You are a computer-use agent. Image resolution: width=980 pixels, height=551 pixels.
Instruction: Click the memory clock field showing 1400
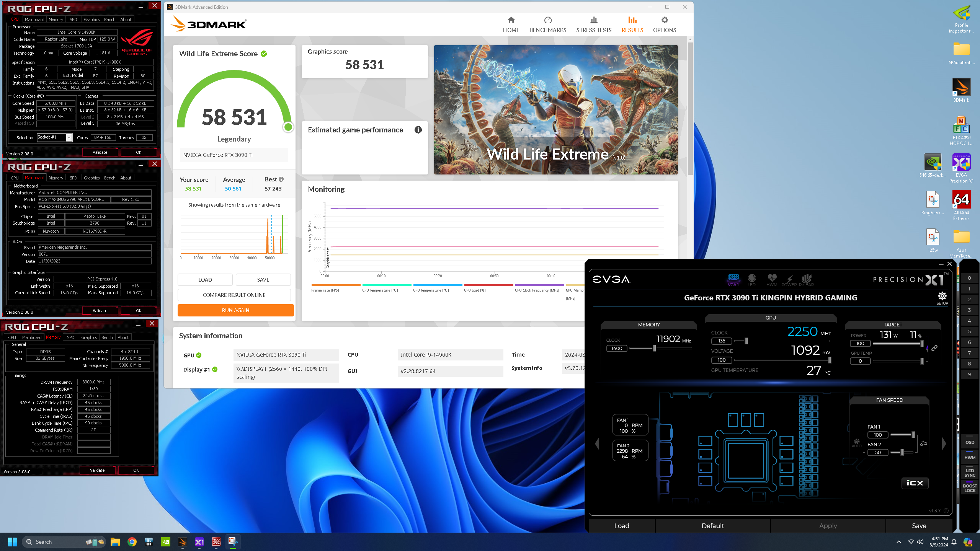[x=617, y=348]
